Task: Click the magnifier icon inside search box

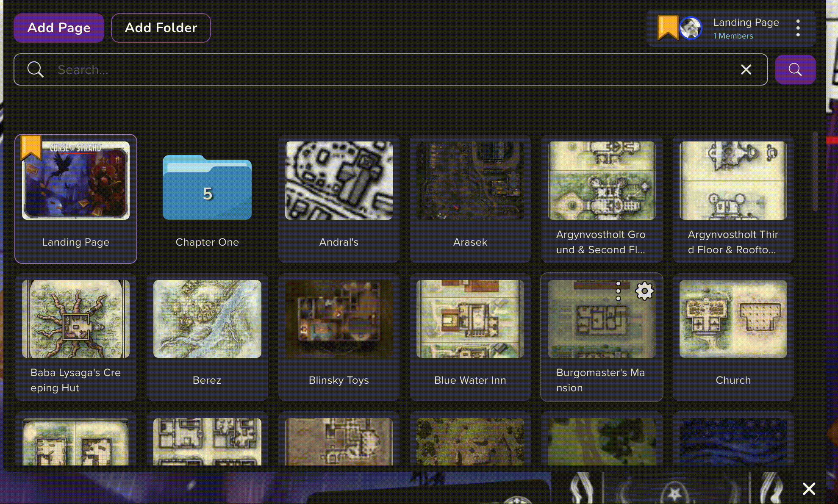Action: pos(36,69)
